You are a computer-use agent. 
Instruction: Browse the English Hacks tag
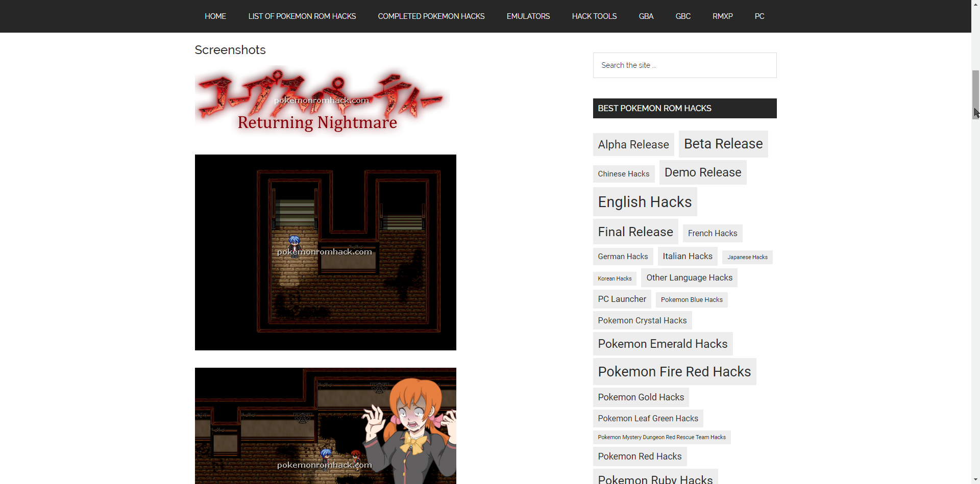[644, 202]
